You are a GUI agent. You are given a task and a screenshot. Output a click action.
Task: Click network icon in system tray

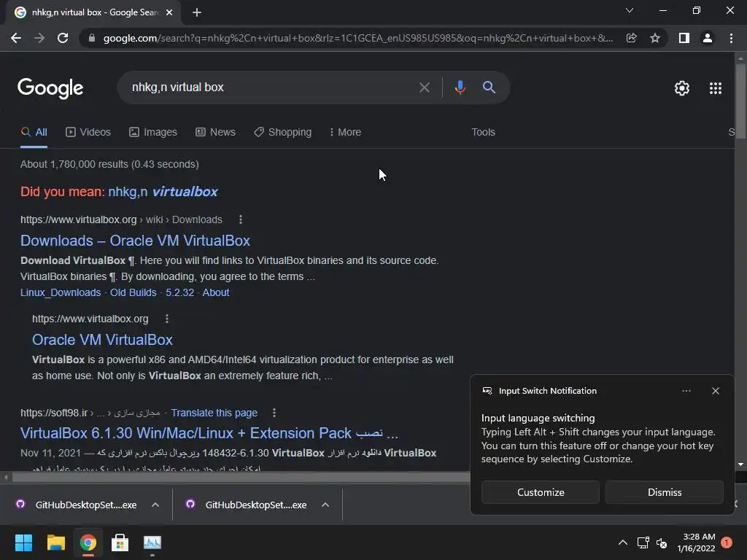point(643,542)
